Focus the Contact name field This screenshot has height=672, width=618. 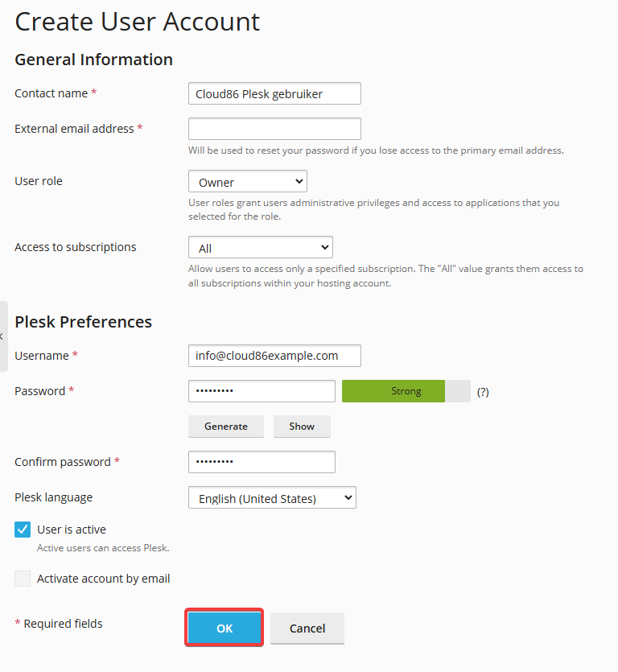click(x=274, y=93)
